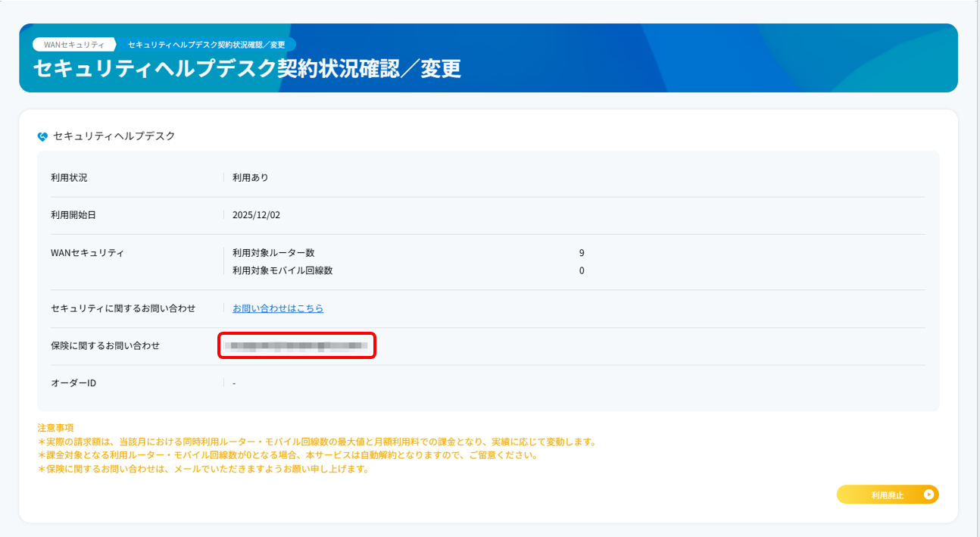Select the セキュリティヘルプデスク契約状況確認/変更 breadcrumb
980x537 pixels.
pyautogui.click(x=206, y=45)
